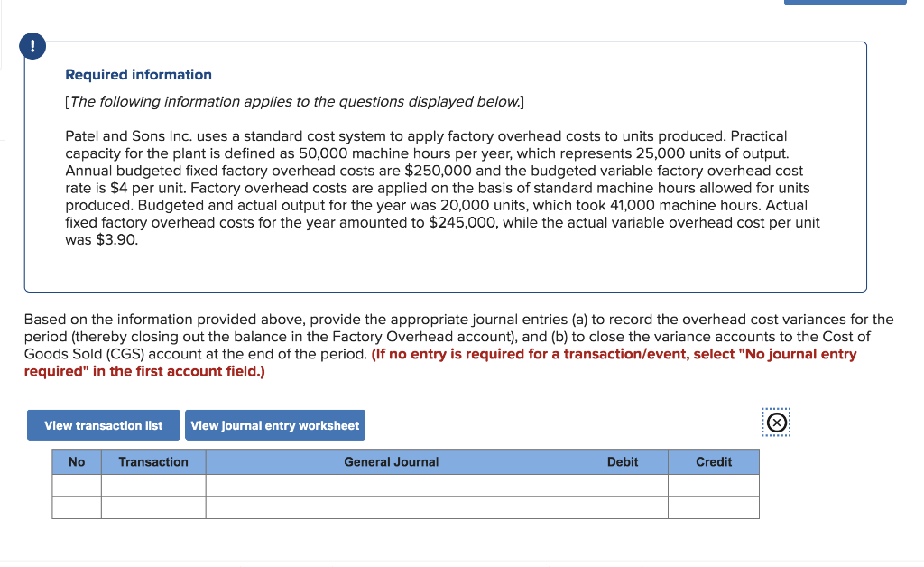Select the Transaction column header
The height and width of the screenshot is (567, 924).
pyautogui.click(x=153, y=461)
